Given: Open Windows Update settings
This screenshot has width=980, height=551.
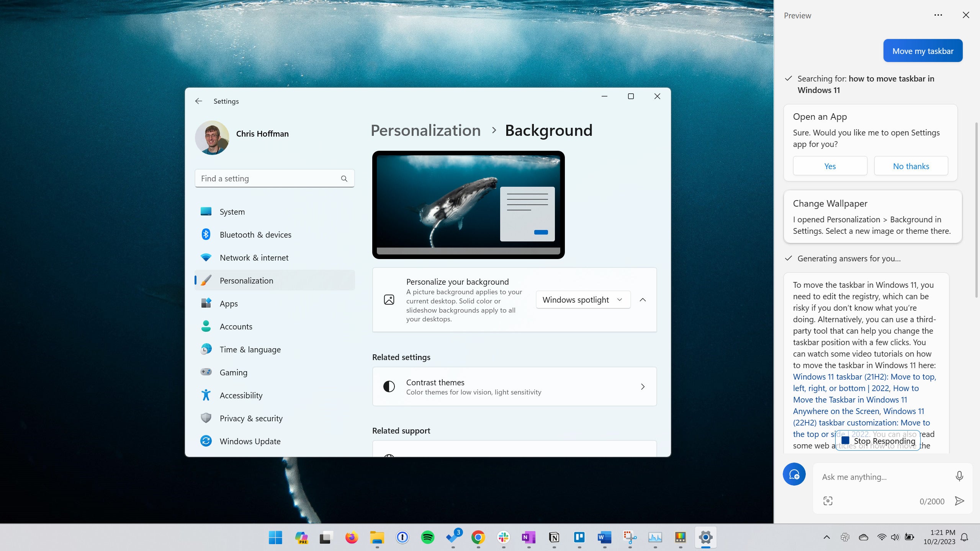Looking at the screenshot, I should click(275, 441).
